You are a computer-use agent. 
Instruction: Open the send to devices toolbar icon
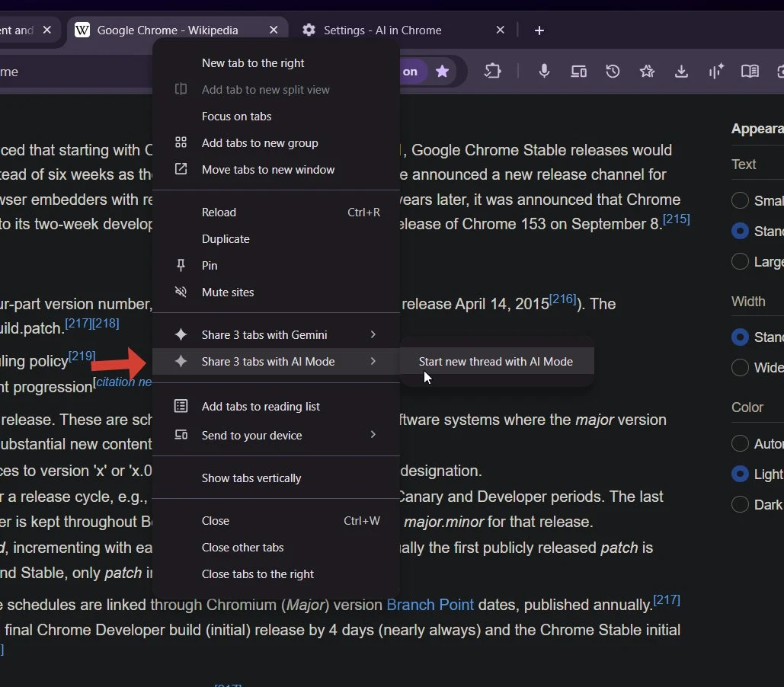tap(578, 72)
